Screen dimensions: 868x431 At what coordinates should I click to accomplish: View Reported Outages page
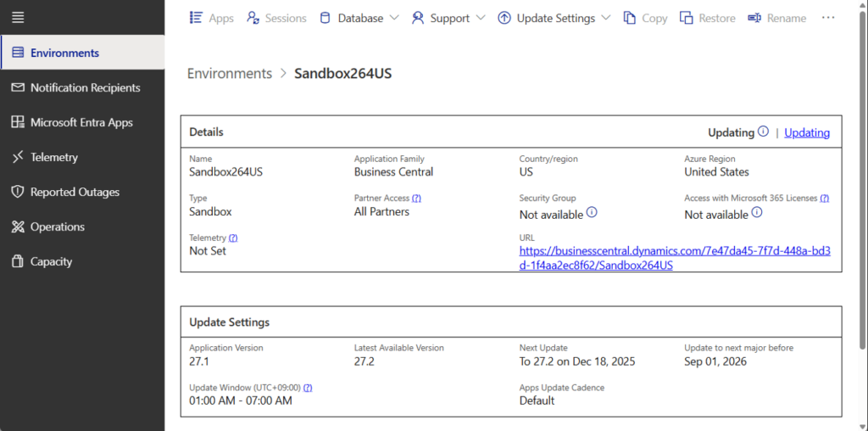click(75, 192)
